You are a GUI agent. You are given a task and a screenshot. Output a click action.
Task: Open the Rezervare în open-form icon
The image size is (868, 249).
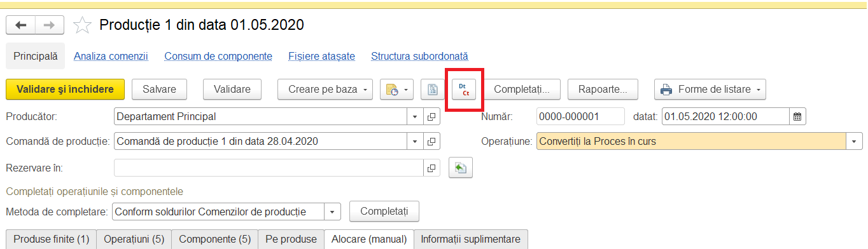click(431, 168)
